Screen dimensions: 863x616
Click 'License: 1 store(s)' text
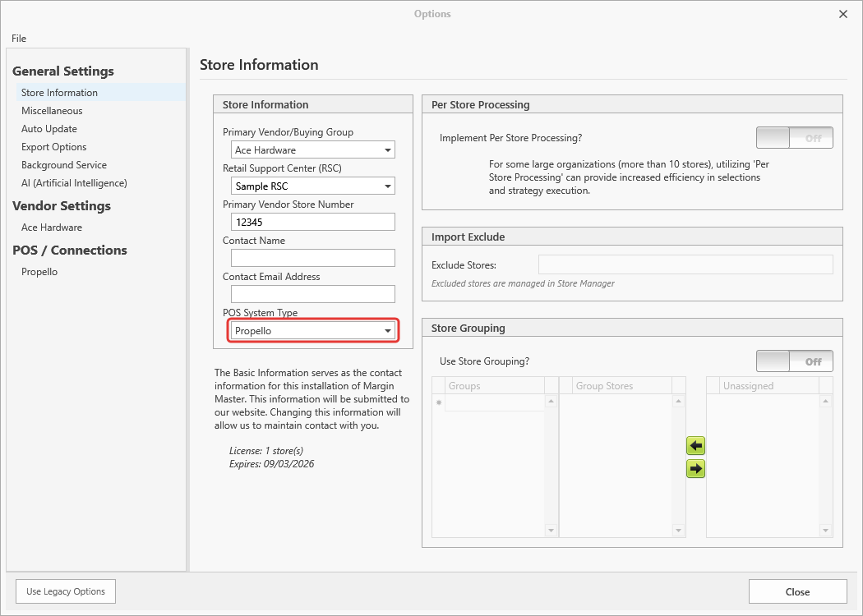pos(266,450)
